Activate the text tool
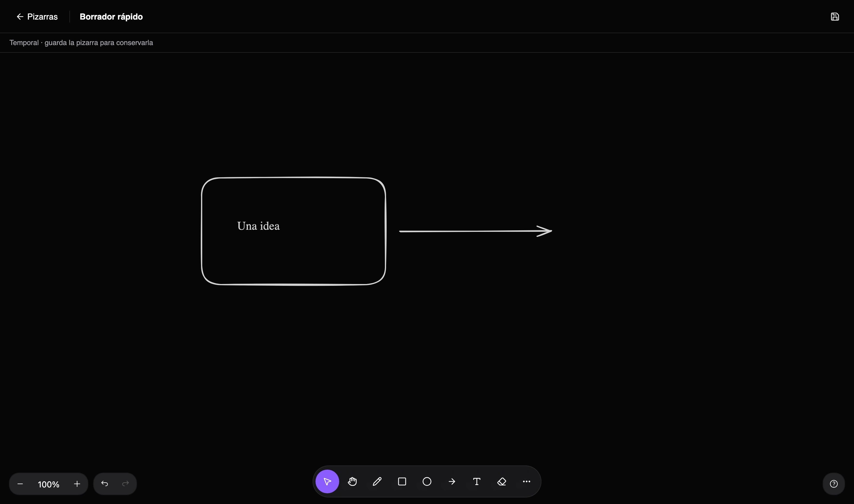The height and width of the screenshot is (504, 854). coord(477,481)
